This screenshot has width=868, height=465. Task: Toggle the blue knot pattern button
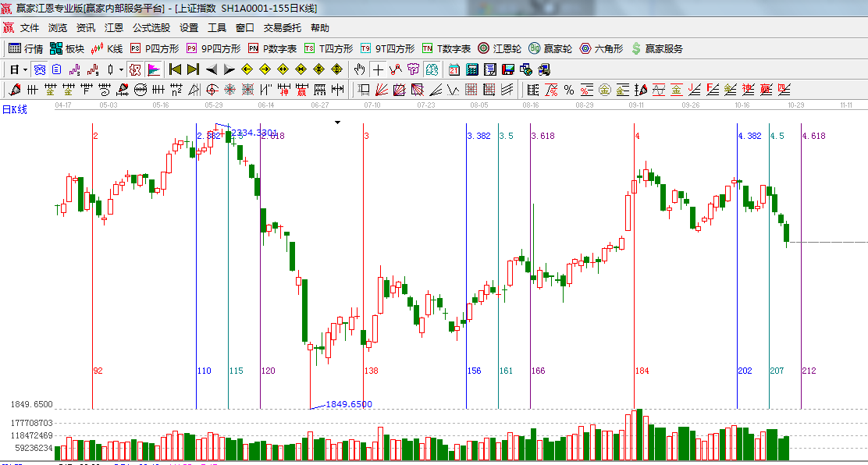coord(39,69)
